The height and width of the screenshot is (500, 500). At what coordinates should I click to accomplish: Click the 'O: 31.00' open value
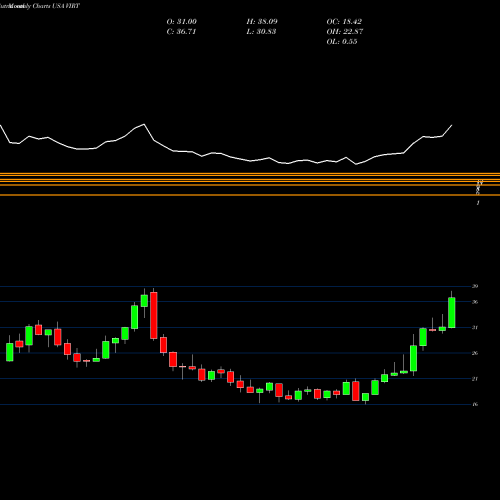pos(182,22)
